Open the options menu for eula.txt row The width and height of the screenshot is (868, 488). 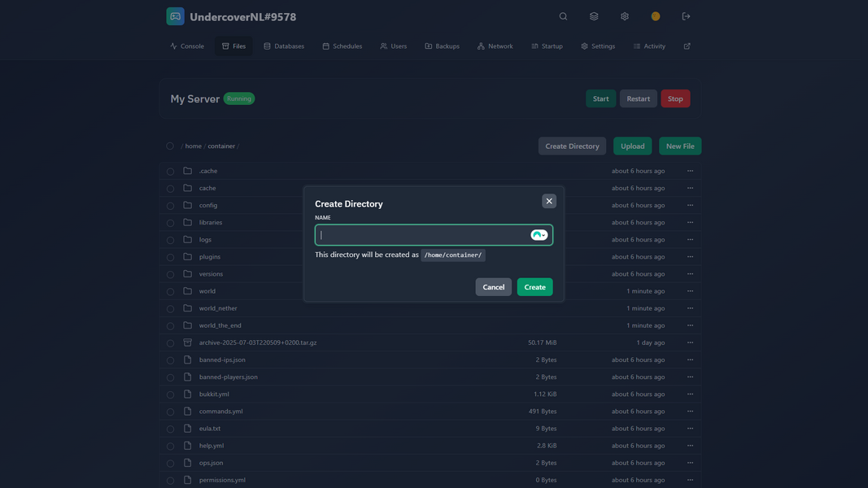(x=691, y=429)
